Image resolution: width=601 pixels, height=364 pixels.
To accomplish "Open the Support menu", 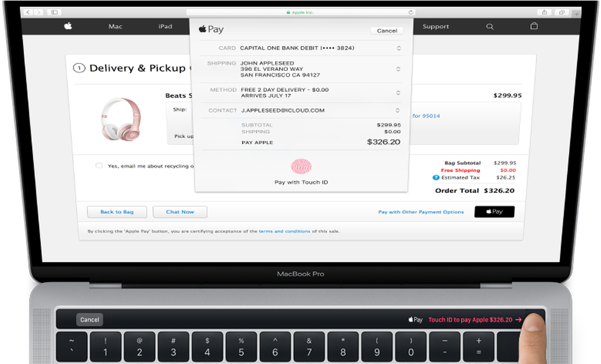I will [x=436, y=27].
